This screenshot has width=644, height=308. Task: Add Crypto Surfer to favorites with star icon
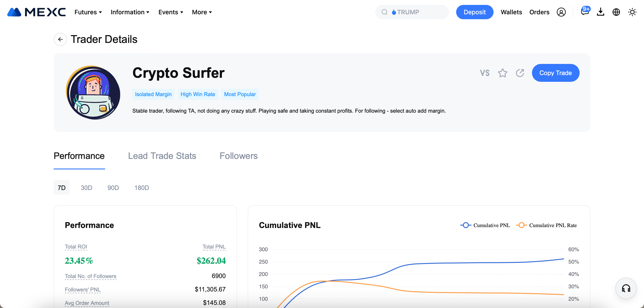(x=502, y=73)
